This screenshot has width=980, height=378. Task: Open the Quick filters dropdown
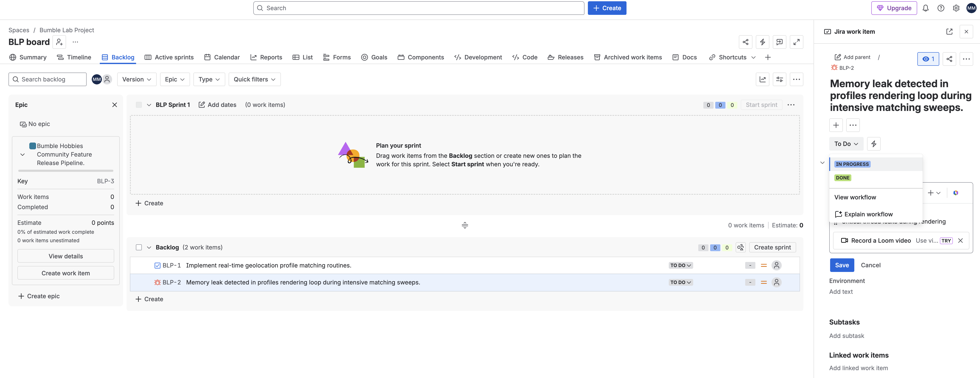tap(255, 80)
